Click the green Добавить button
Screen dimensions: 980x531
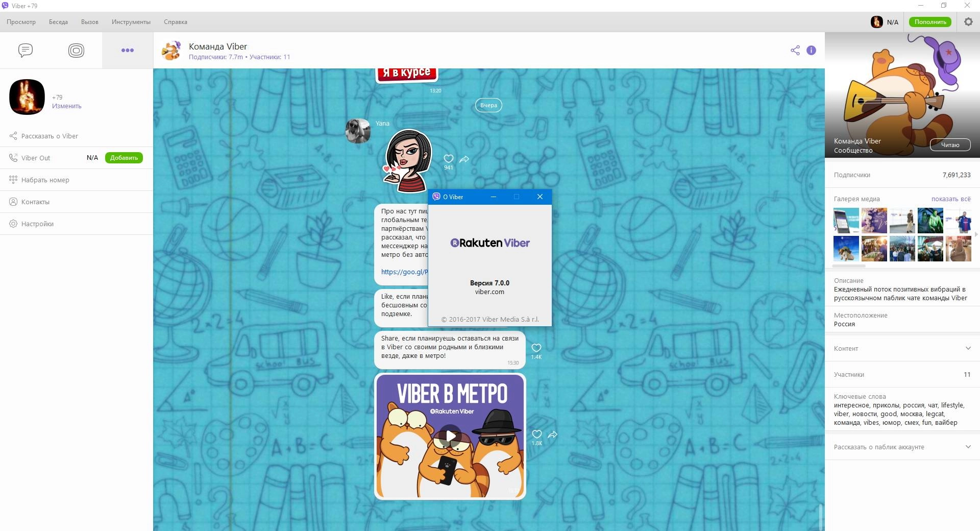[x=124, y=158]
